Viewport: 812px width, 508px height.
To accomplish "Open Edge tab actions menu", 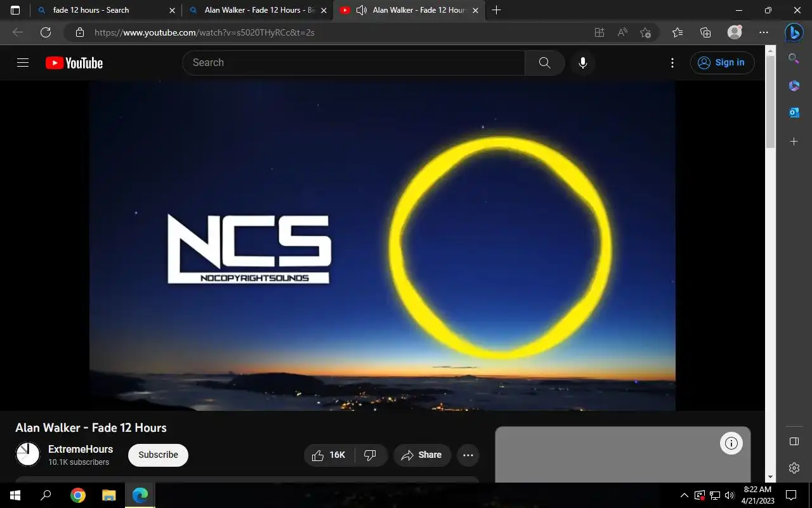I will [x=15, y=10].
